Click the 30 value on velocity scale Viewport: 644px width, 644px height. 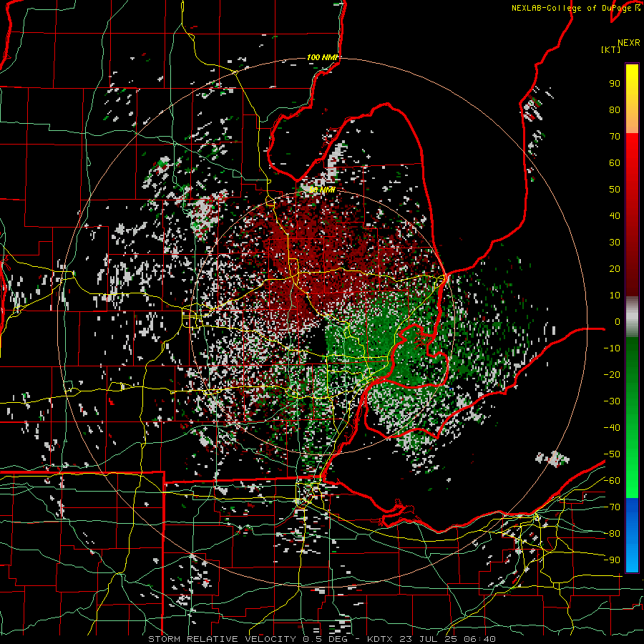coord(615,243)
